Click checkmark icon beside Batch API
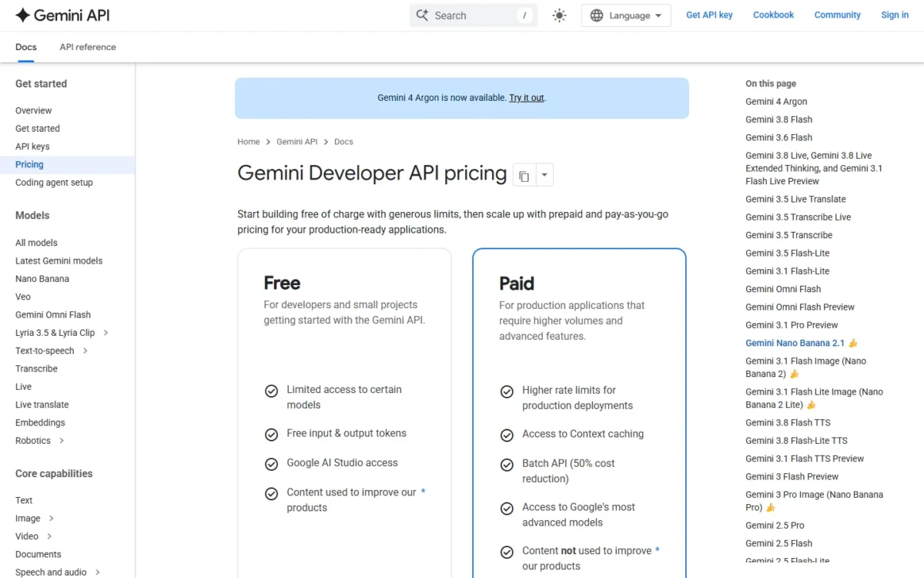 tap(507, 465)
